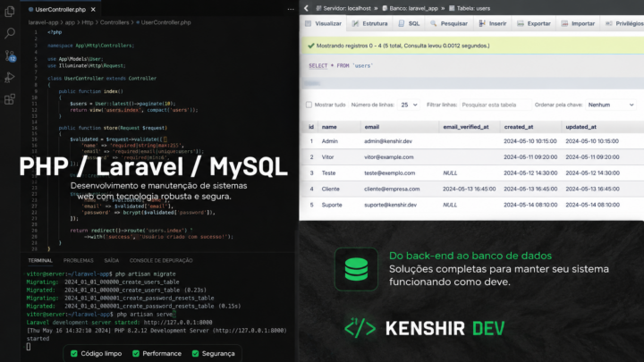
Task: Click the Admin name cell
Action: click(x=329, y=141)
